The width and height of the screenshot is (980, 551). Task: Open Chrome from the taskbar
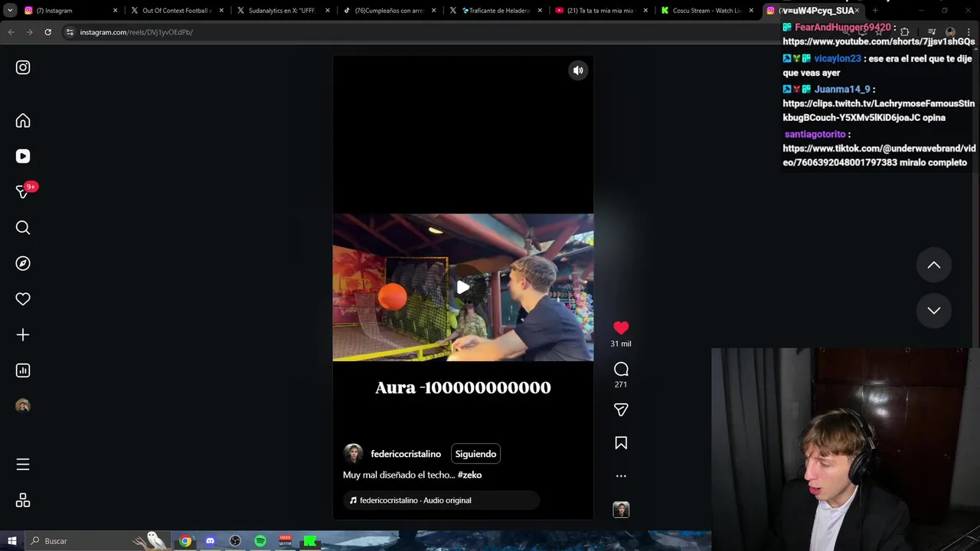pos(185,541)
